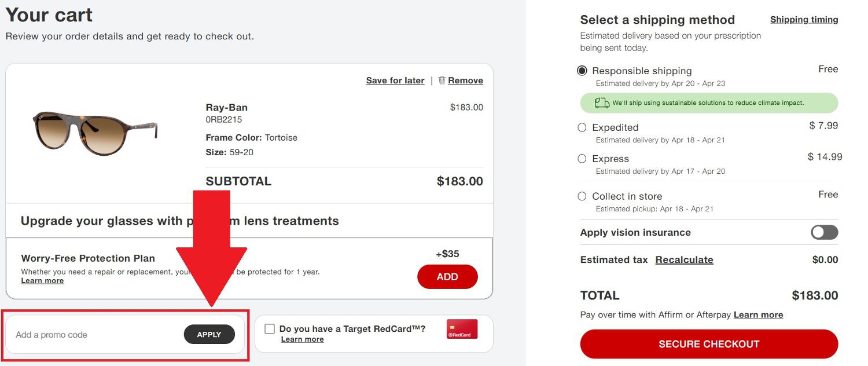Viewport: 868px width, 366px height.
Task: Click Learn more under Worry-Free Protection Plan
Action: [42, 280]
